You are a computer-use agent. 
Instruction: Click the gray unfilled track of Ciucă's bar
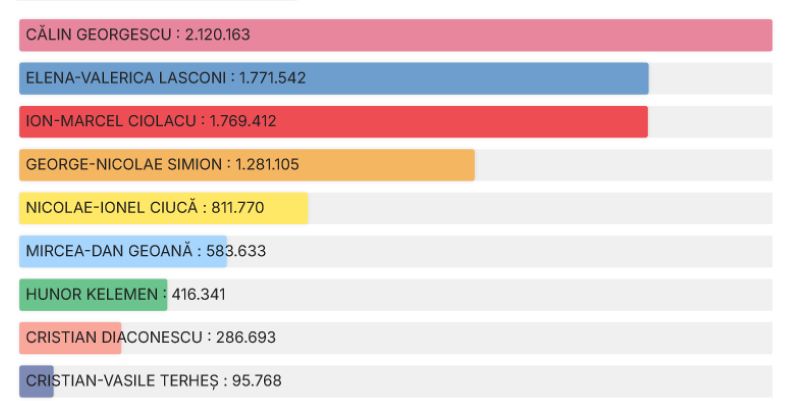point(540,208)
